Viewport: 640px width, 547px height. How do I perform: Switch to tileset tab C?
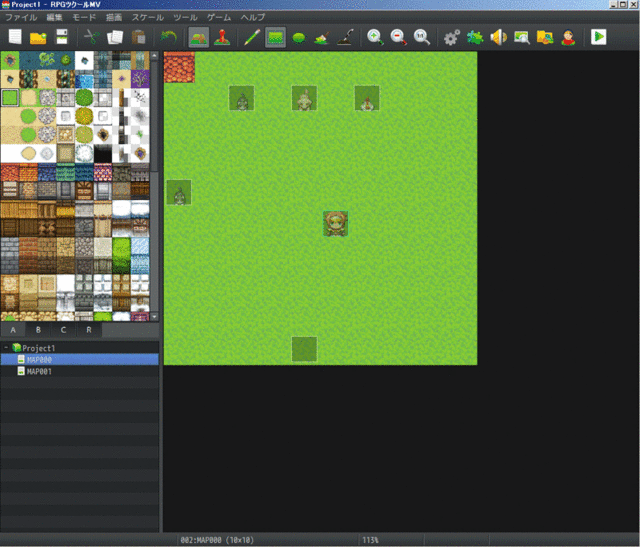(x=63, y=330)
